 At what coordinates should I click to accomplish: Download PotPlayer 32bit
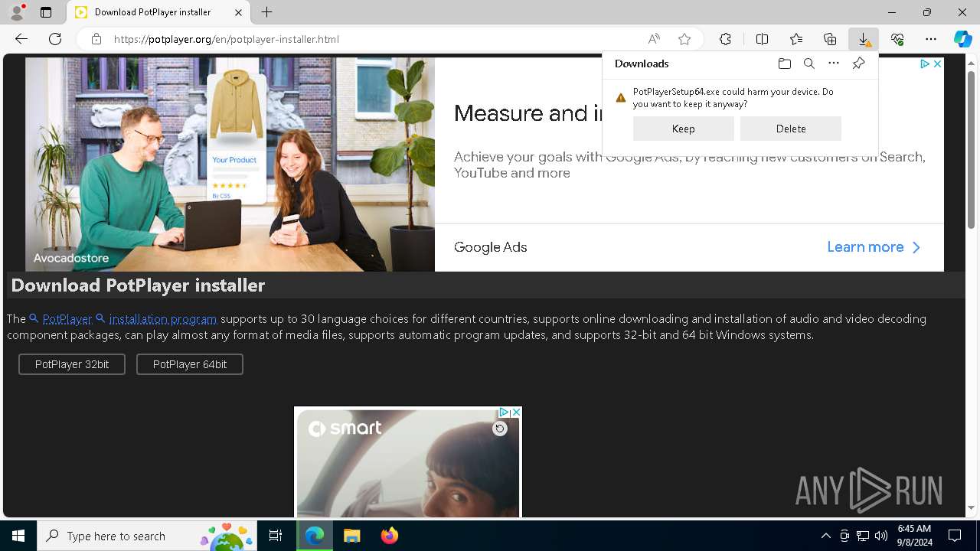[72, 364]
